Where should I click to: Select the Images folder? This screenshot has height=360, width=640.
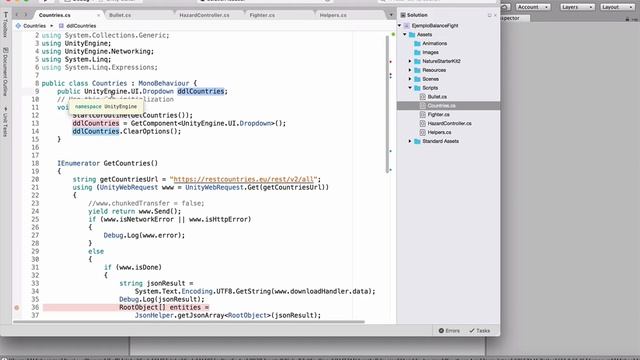tap(430, 52)
